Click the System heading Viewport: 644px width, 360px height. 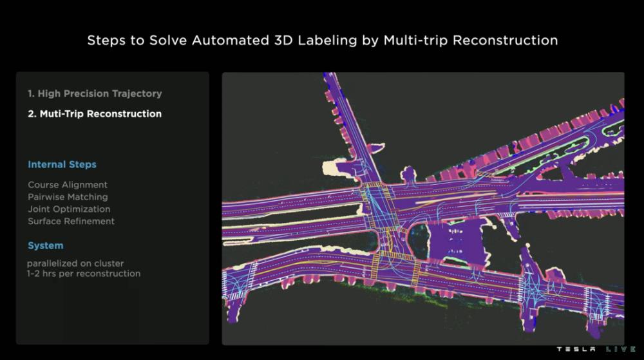pos(46,245)
